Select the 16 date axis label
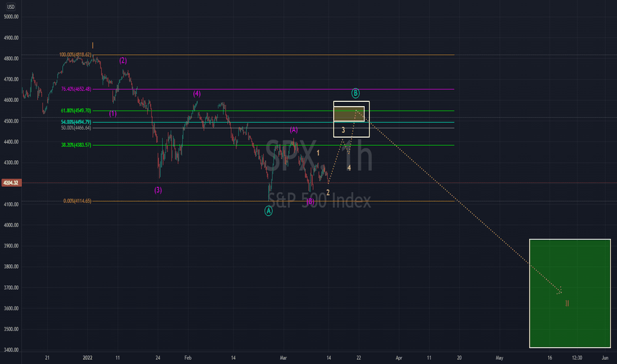The width and height of the screenshot is (617, 364). (549, 357)
